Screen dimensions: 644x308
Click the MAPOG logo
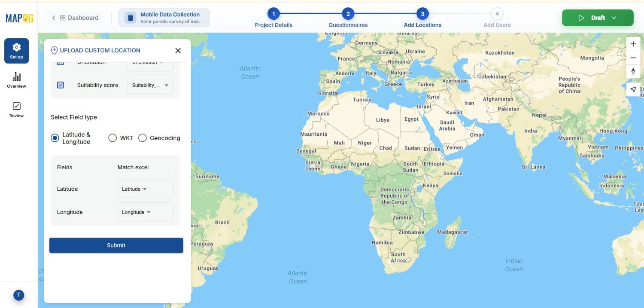[x=19, y=18]
